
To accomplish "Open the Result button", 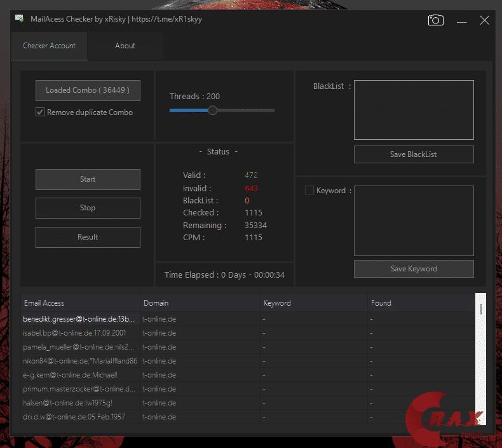I will coord(88,237).
